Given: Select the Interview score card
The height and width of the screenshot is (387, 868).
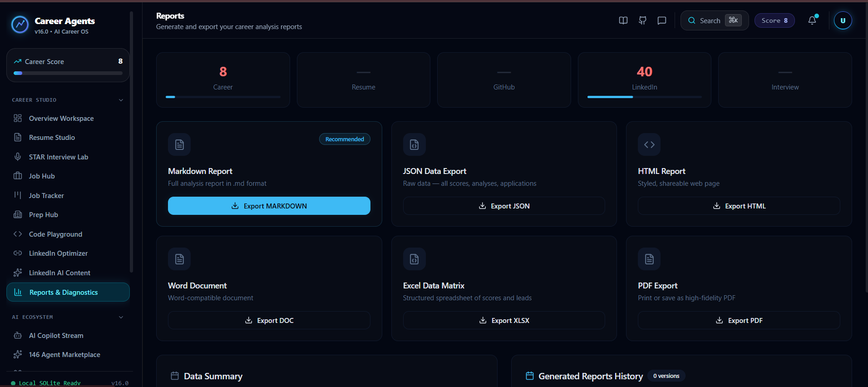Looking at the screenshot, I should 785,80.
